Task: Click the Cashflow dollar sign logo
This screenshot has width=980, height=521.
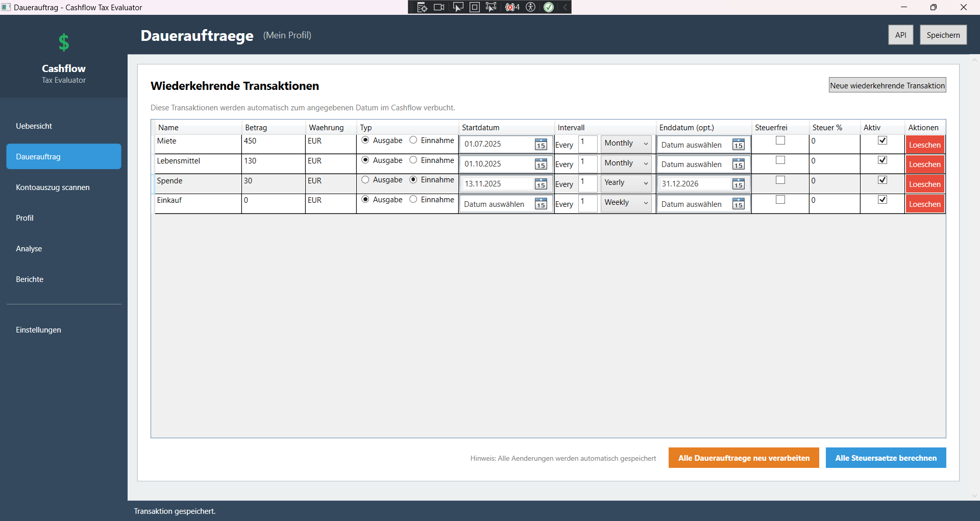Action: (63, 43)
